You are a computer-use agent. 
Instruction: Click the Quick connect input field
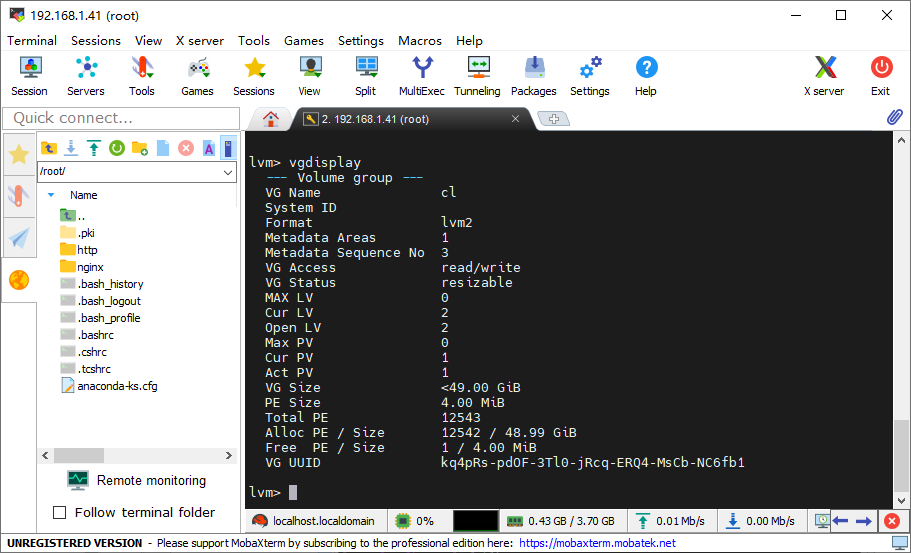coord(121,118)
